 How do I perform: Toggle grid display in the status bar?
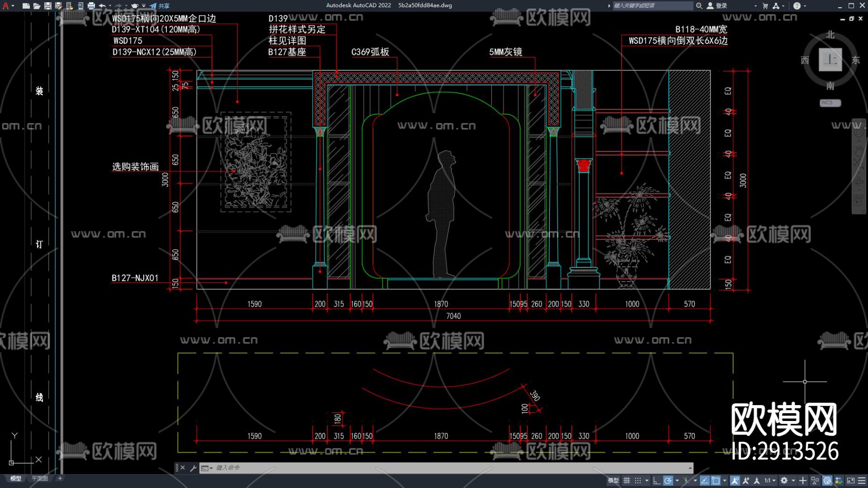click(626, 481)
